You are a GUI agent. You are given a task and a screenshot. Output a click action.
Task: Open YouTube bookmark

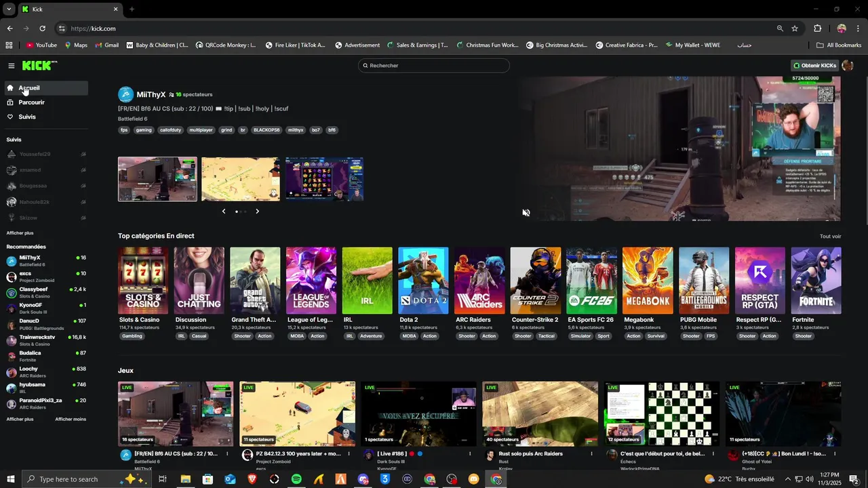pos(41,45)
